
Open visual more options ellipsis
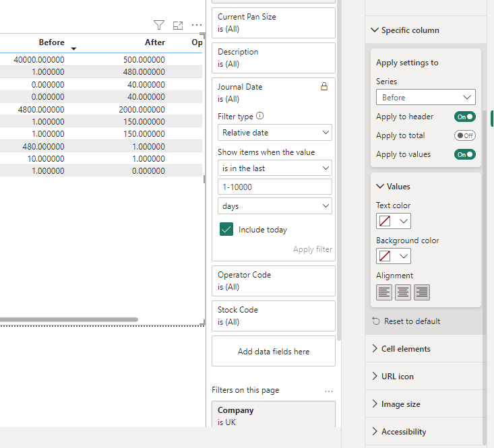[197, 25]
